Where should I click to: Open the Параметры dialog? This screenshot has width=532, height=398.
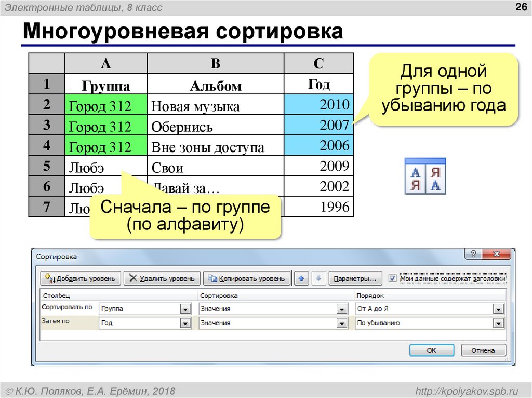[355, 278]
